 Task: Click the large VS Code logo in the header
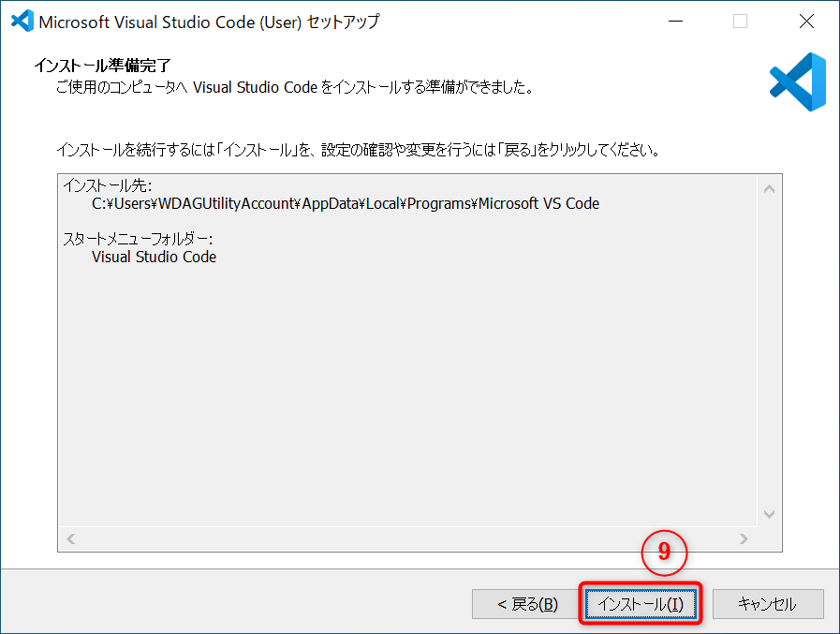[x=798, y=82]
